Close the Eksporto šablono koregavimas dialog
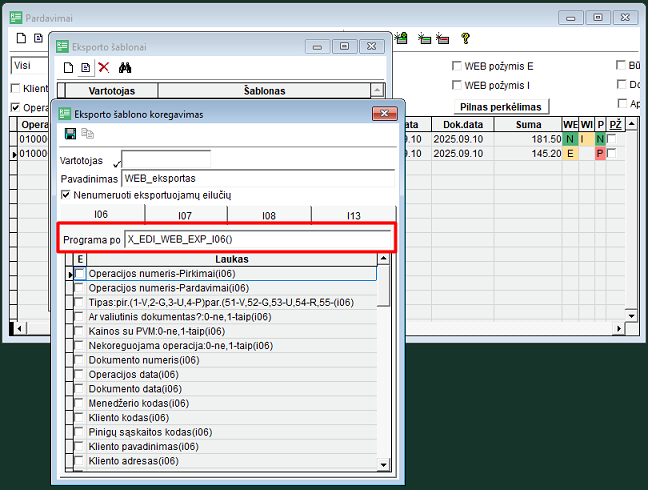 click(384, 113)
